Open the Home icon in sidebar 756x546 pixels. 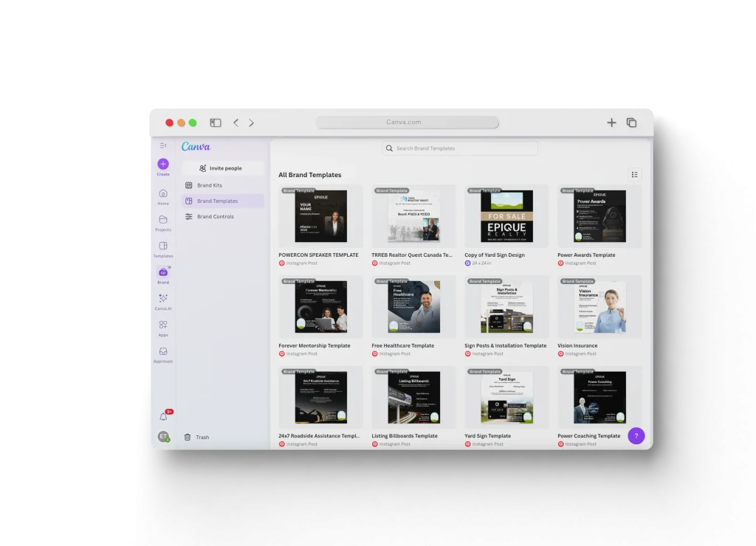163,193
